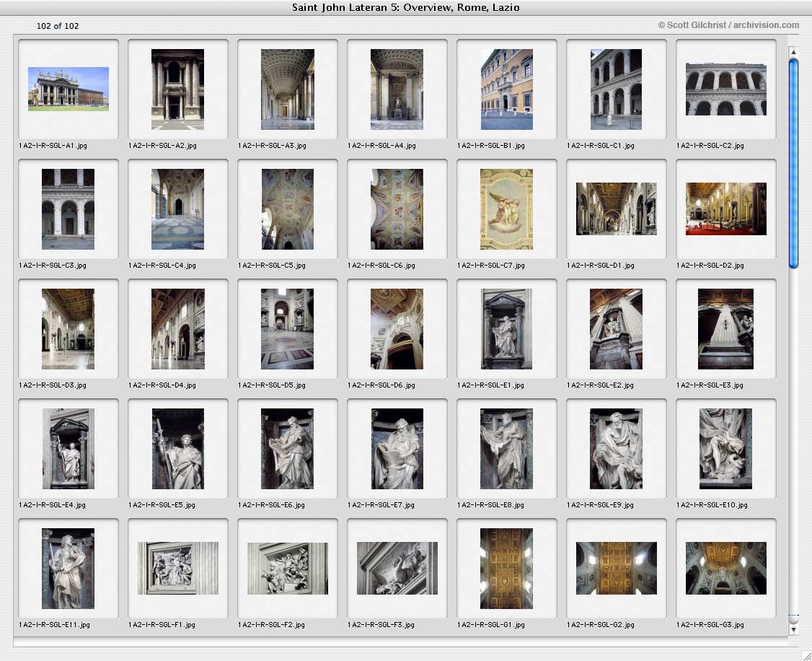
Task: Select the thumbnail image above 1A2-I-R-SGL-C1.jpg
Action: [616, 89]
